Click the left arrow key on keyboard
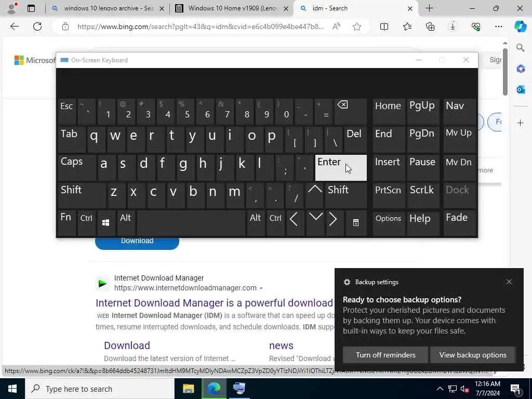The image size is (532, 399). tap(294, 222)
